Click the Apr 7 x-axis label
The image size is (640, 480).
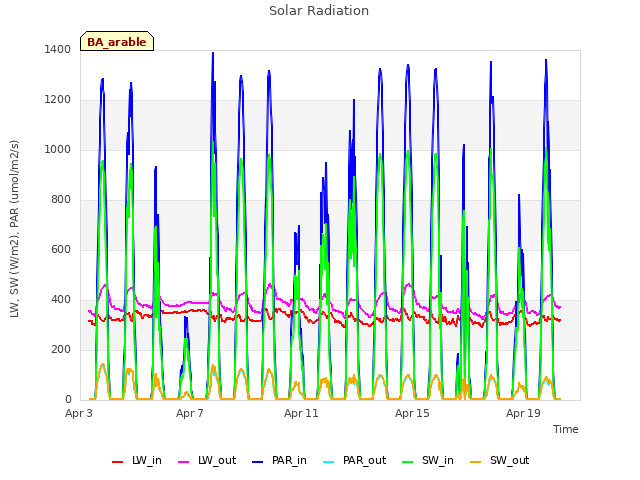click(190, 413)
